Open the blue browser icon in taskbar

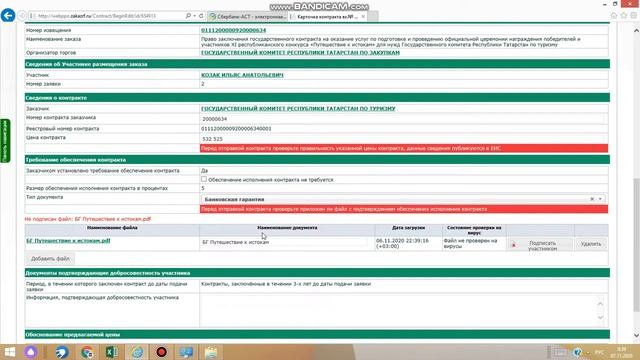pyautogui.click(x=62, y=352)
